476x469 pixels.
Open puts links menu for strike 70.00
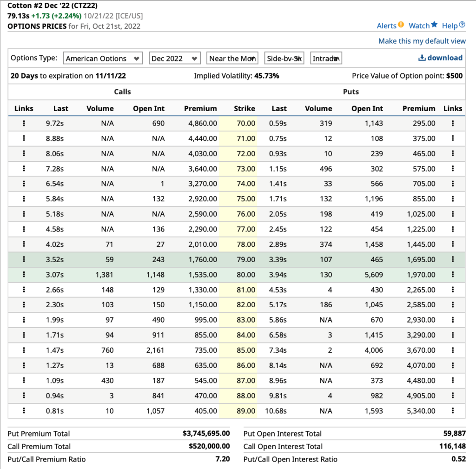pos(453,123)
